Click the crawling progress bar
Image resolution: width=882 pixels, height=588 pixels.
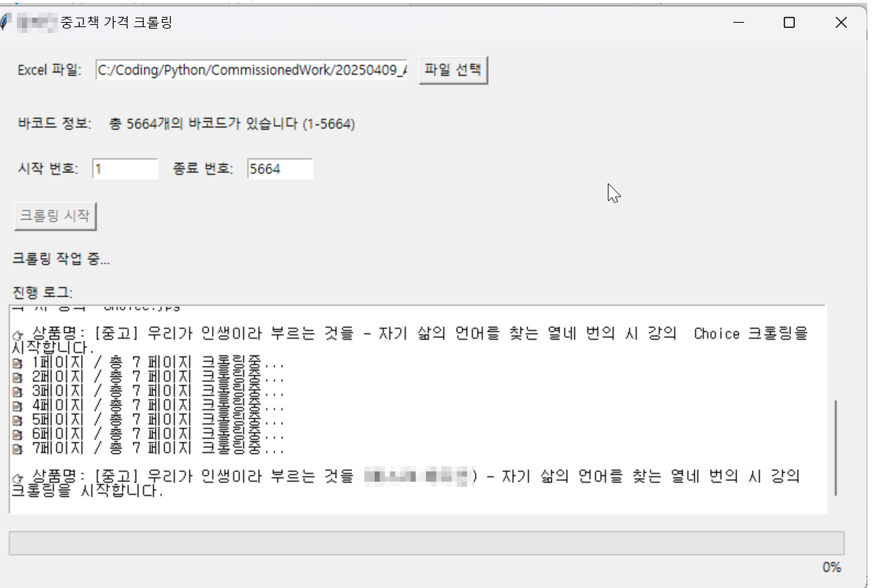tap(425, 543)
